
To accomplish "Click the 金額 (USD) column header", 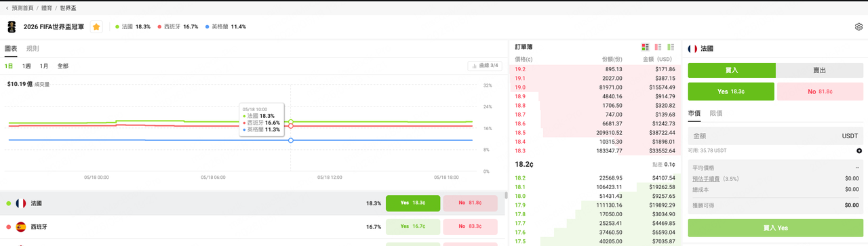I will click(657, 60).
